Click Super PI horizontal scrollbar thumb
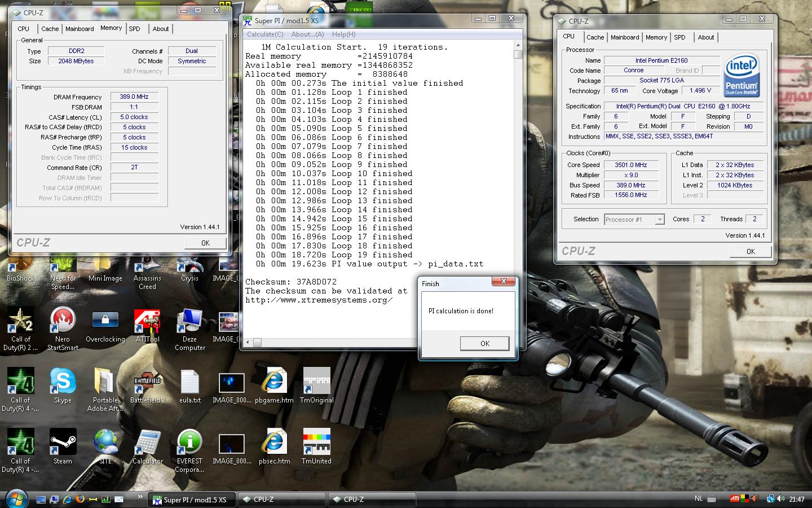This screenshot has width=812, height=508. [x=257, y=343]
